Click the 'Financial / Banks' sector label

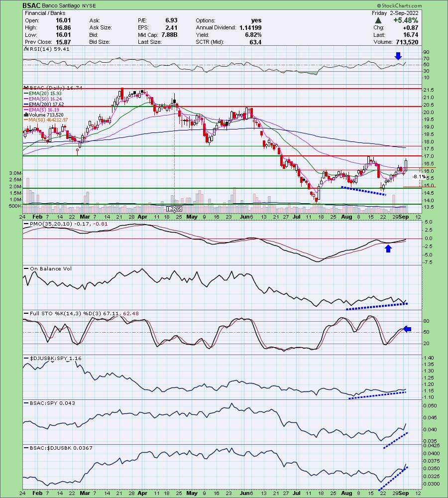coord(45,13)
